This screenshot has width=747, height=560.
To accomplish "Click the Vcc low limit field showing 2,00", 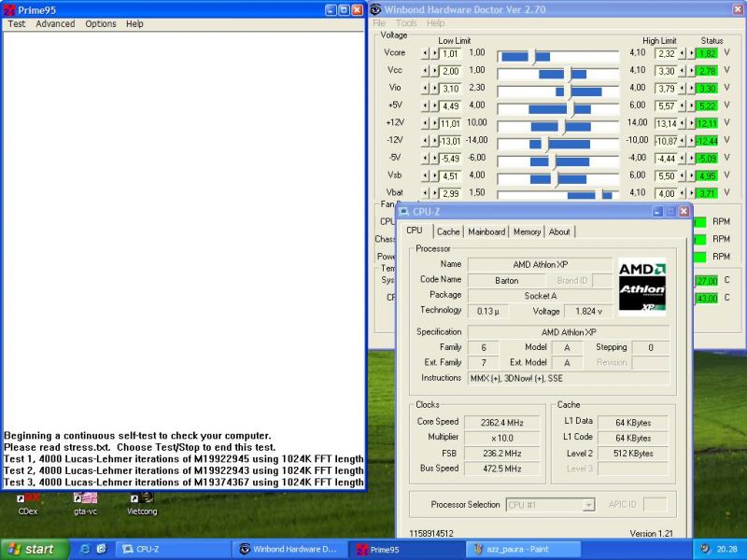I will pyautogui.click(x=450, y=72).
